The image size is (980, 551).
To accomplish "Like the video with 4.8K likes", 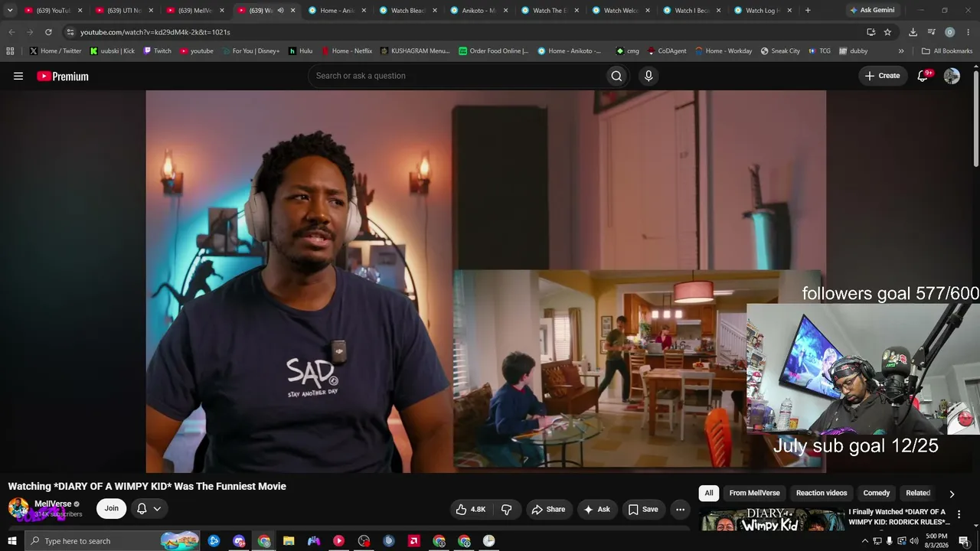I will pyautogui.click(x=471, y=509).
